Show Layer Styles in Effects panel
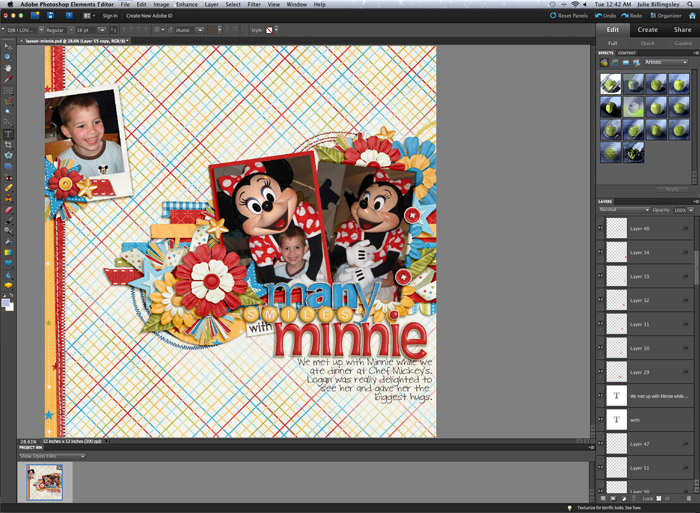The width and height of the screenshot is (700, 513). pyautogui.click(x=615, y=63)
